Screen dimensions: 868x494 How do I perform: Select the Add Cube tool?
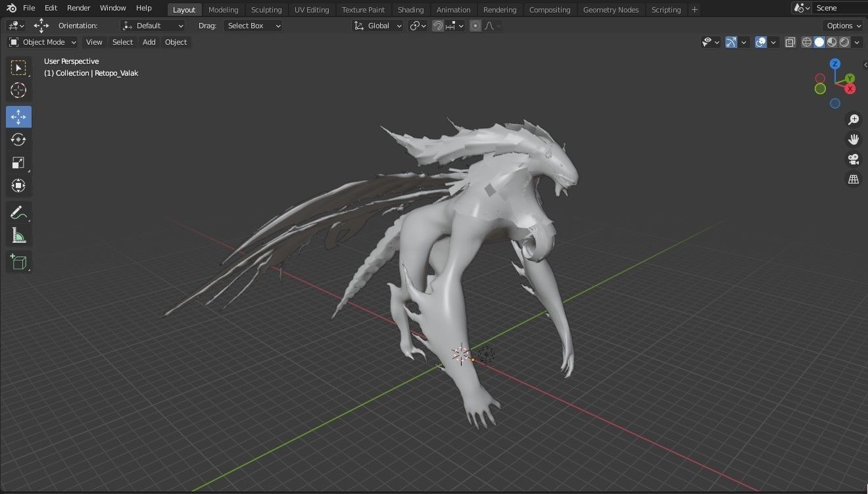point(18,262)
